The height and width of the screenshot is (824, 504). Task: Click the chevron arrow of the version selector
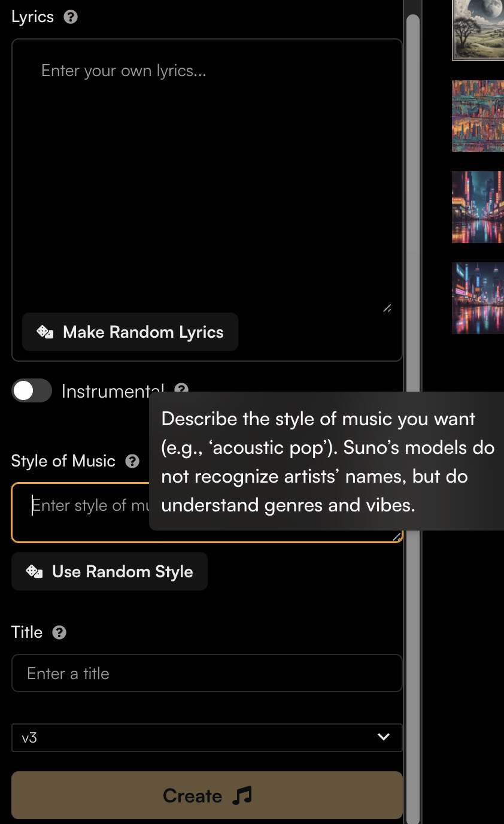coord(384,737)
